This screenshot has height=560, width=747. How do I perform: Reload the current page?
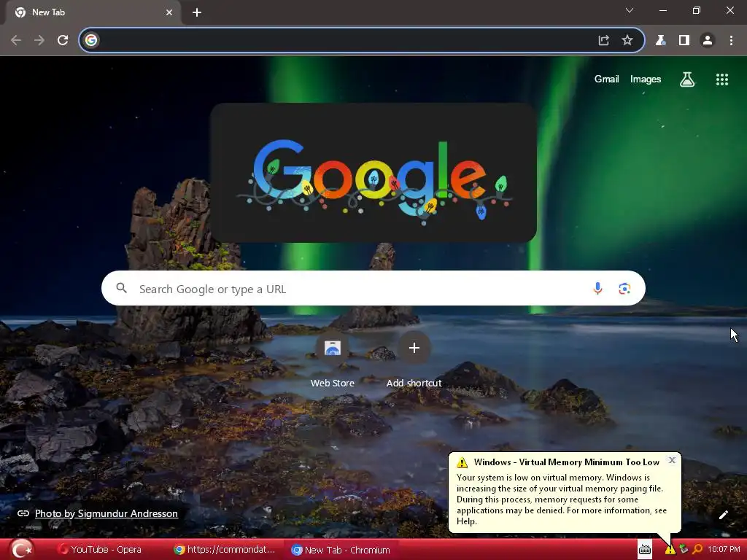coord(63,41)
